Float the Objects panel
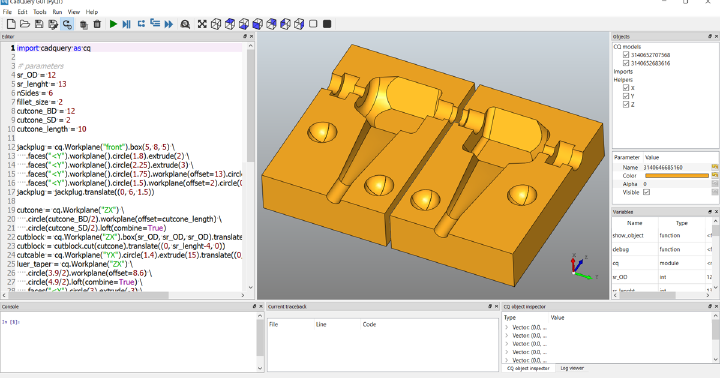The image size is (720, 378). pos(709,36)
